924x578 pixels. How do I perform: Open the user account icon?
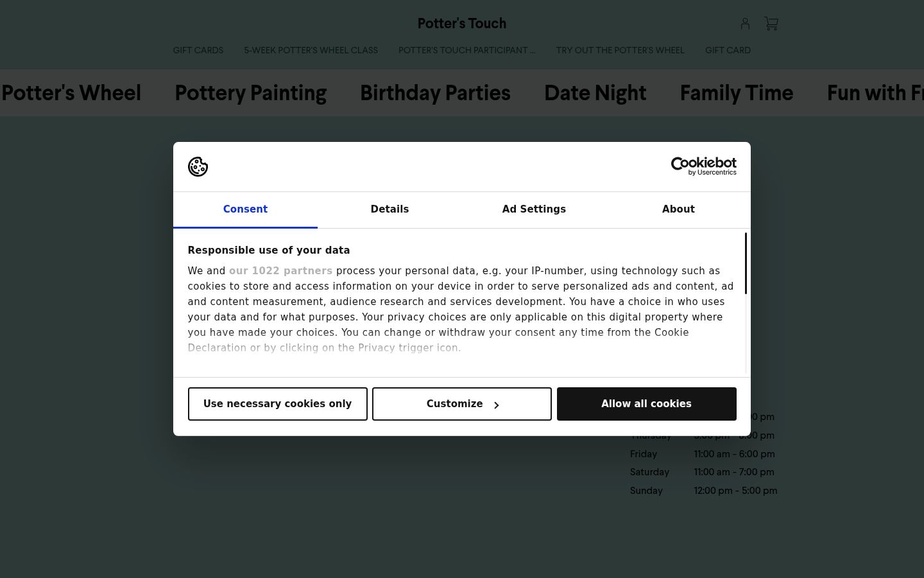(745, 24)
